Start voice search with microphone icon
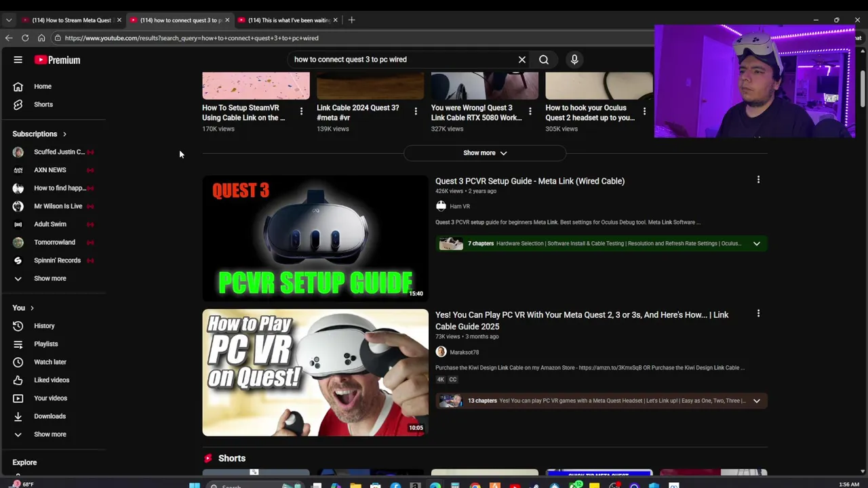Image resolution: width=868 pixels, height=488 pixels. (x=574, y=60)
